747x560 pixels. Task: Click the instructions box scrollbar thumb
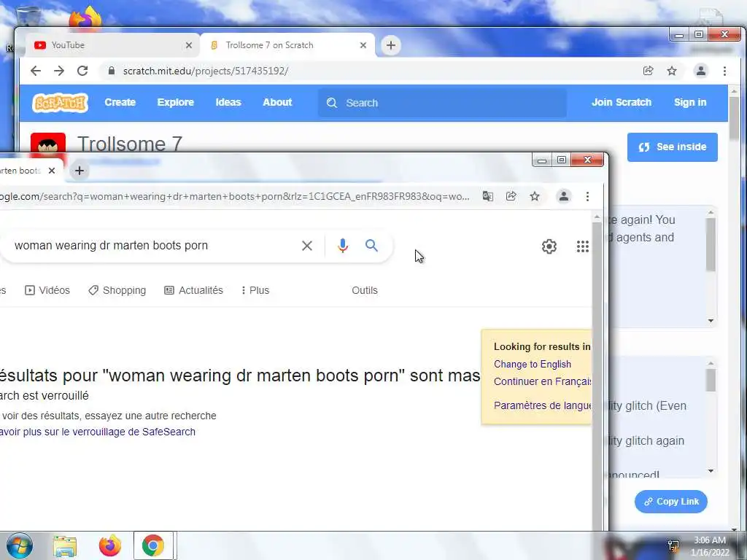tap(711, 244)
